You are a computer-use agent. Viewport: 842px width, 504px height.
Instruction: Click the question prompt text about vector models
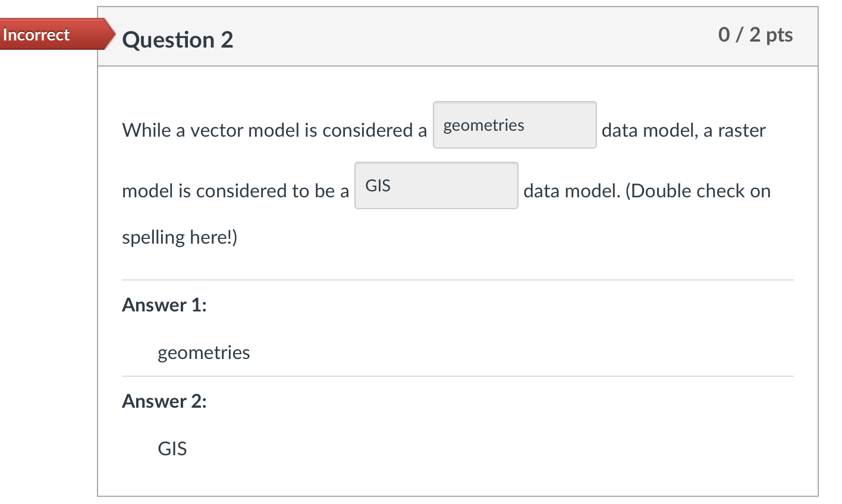[x=274, y=130]
